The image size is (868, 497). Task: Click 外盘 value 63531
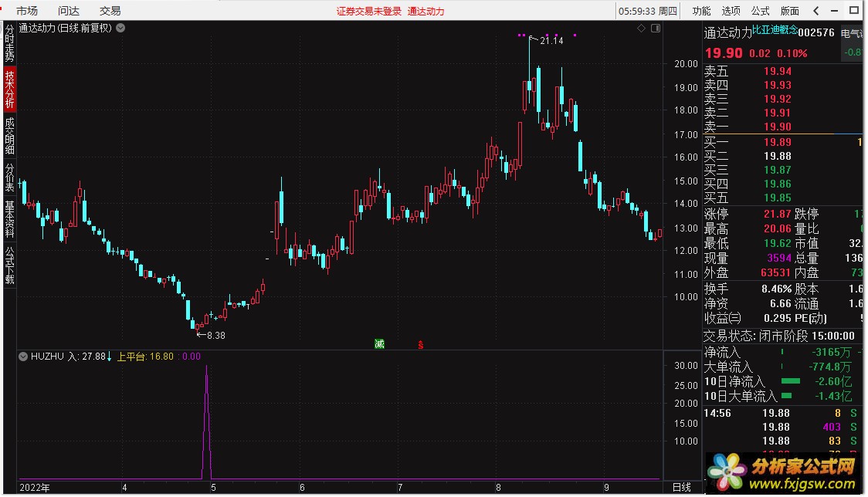coord(775,272)
